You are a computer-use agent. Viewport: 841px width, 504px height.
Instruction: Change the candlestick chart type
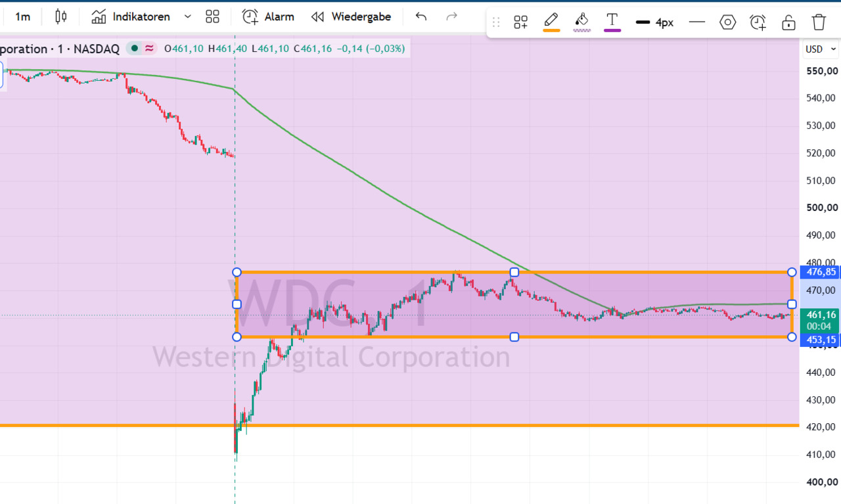[x=61, y=16]
